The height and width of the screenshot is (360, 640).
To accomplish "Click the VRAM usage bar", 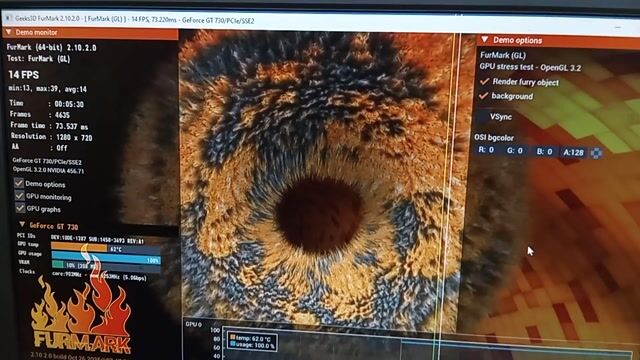I will (x=106, y=266).
